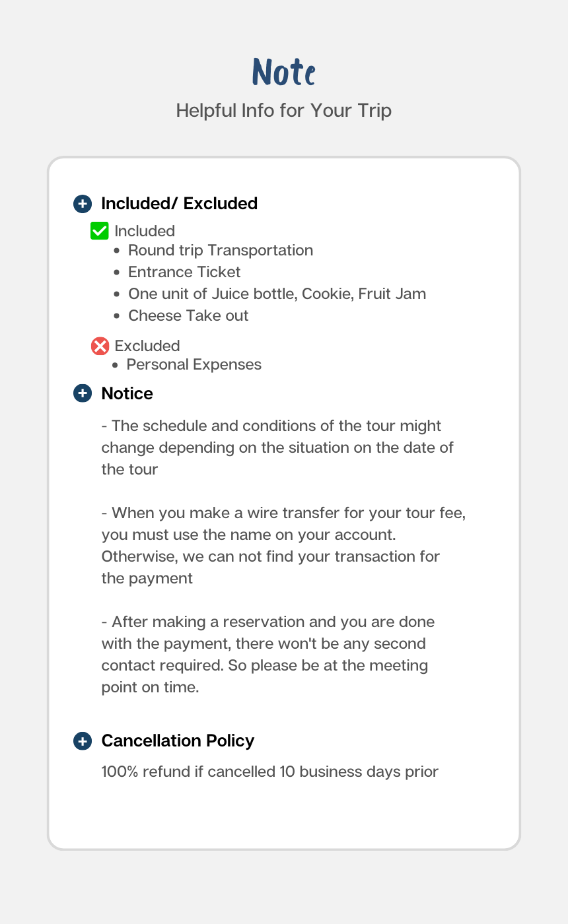Screen dimensions: 568x924
Task: Click the green Included checkmark icon
Action: pyautogui.click(x=99, y=231)
